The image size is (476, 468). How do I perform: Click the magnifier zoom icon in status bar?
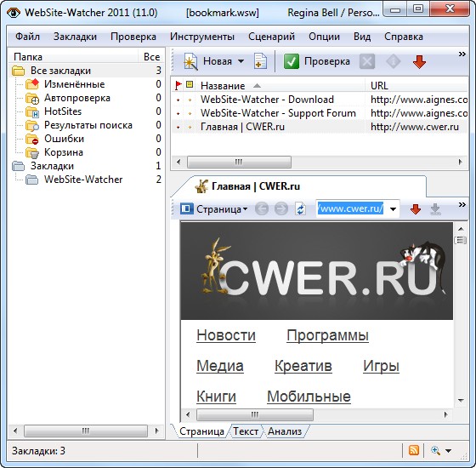click(x=435, y=450)
